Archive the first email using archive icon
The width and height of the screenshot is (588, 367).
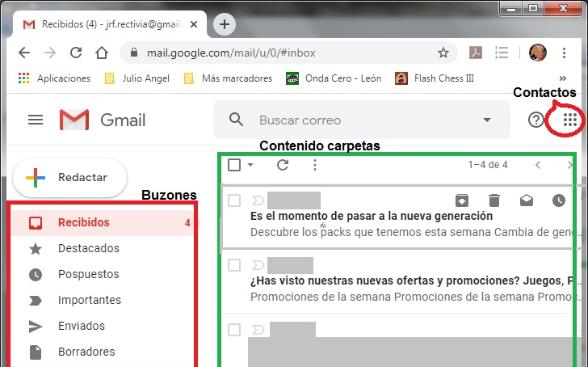461,200
